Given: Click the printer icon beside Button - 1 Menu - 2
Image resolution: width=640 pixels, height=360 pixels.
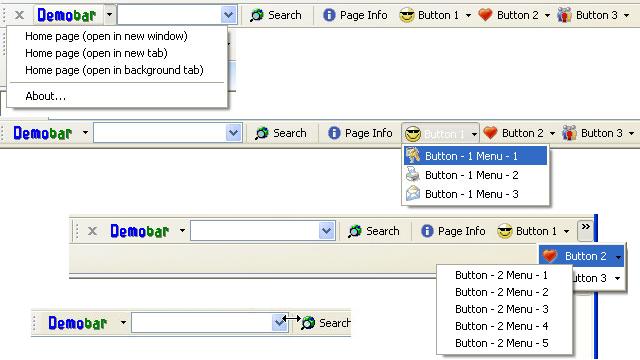Looking at the screenshot, I should point(413,174).
